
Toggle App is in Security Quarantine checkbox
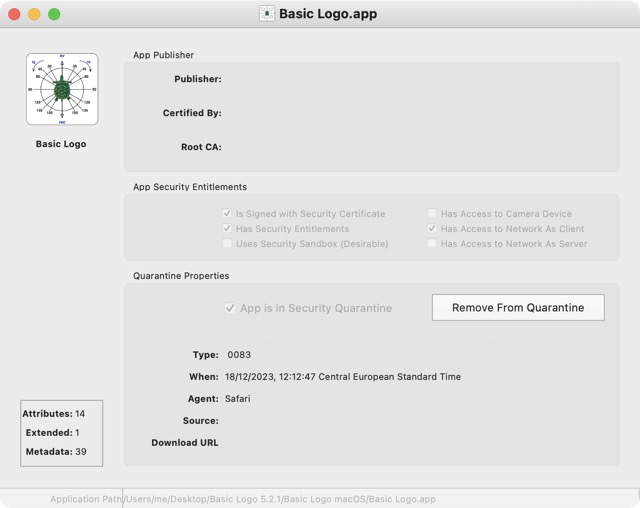[x=230, y=308]
